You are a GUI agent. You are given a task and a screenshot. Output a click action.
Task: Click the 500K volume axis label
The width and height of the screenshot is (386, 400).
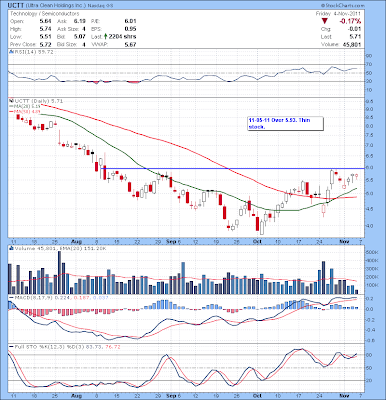(x=371, y=252)
